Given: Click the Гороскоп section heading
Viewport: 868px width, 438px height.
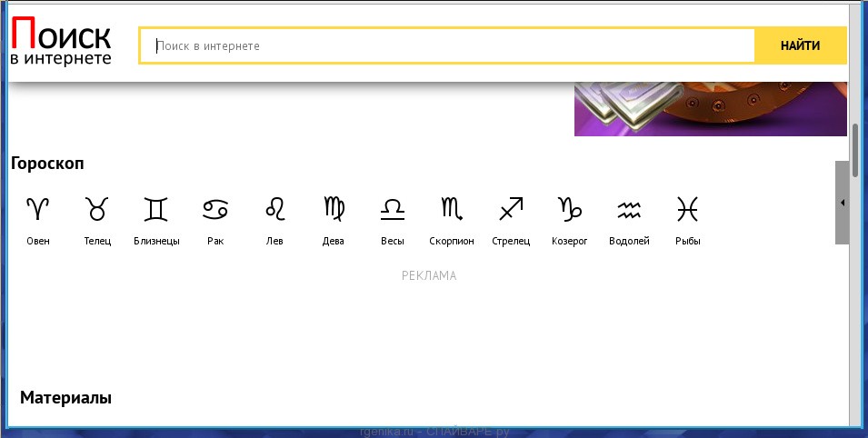Looking at the screenshot, I should click(x=47, y=164).
